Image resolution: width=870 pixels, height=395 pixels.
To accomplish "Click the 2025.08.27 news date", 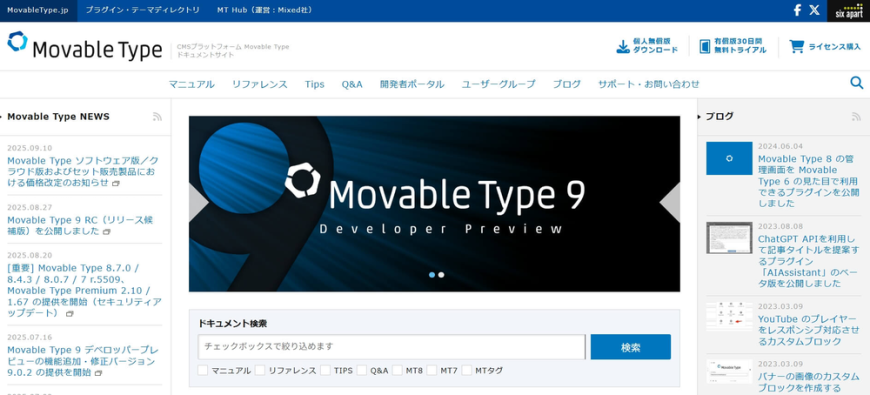I will (29, 207).
